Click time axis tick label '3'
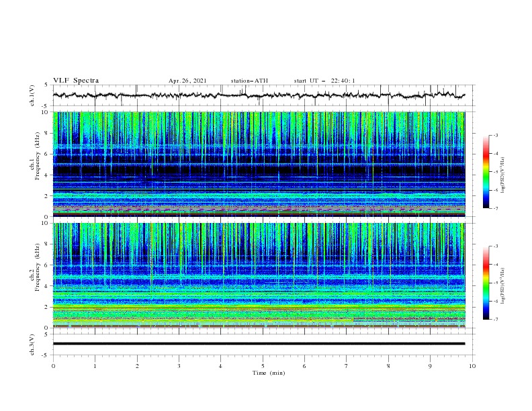This screenshot has height=411, width=532. (179, 366)
